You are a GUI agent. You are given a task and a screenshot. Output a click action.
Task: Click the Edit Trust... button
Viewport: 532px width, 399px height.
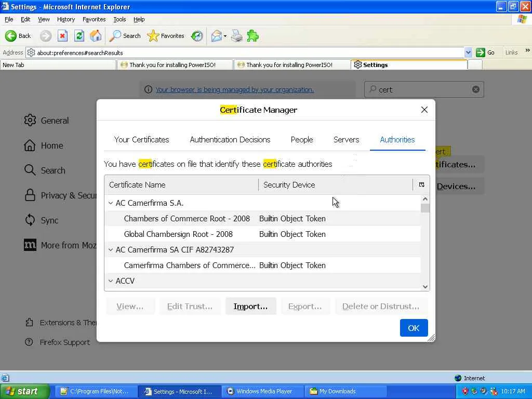pos(190,306)
